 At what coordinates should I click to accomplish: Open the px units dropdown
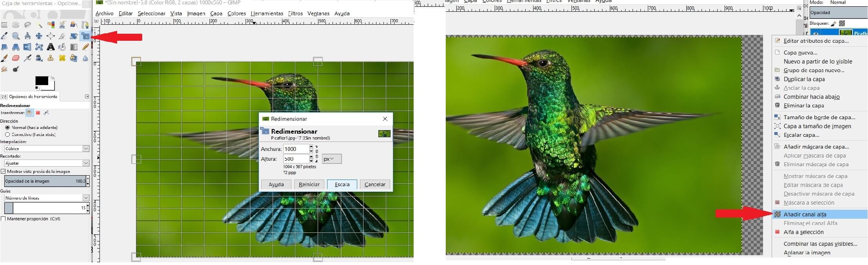click(x=332, y=159)
